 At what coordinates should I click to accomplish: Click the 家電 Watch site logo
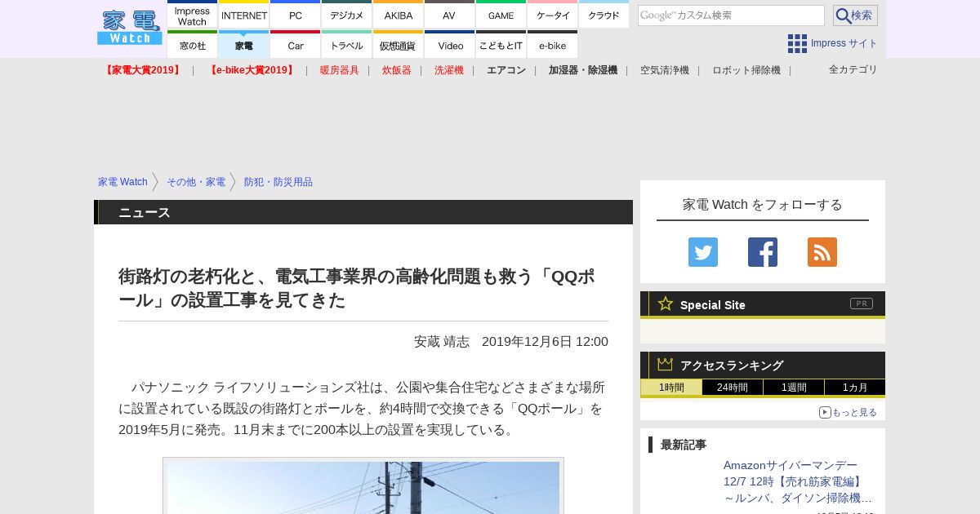coord(130,27)
